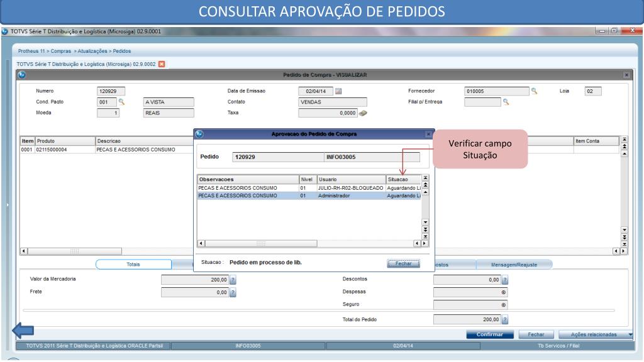Click the Nivel column header
This screenshot has height=362, width=644.
[x=308, y=179]
